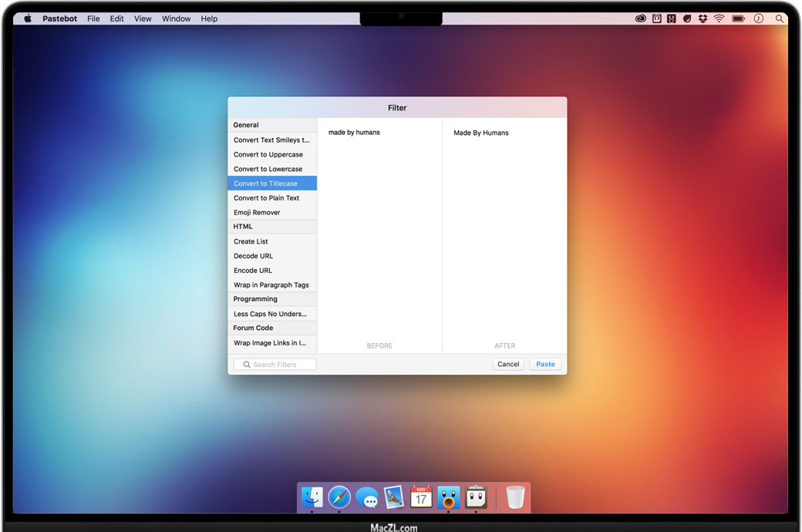802x532 pixels.
Task: Pick Wrap in Paragraph Tags filter
Action: (271, 285)
